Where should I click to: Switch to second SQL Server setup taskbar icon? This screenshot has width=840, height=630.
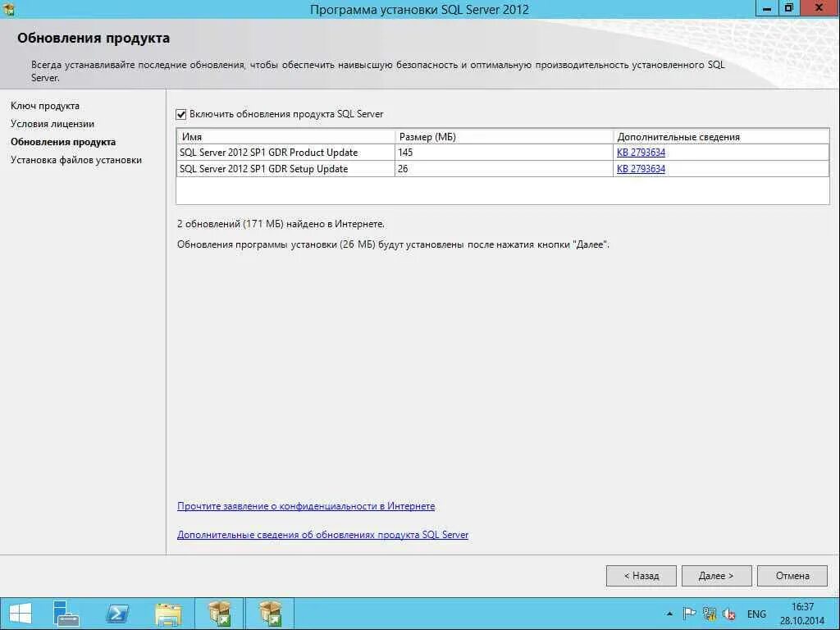coord(270,614)
